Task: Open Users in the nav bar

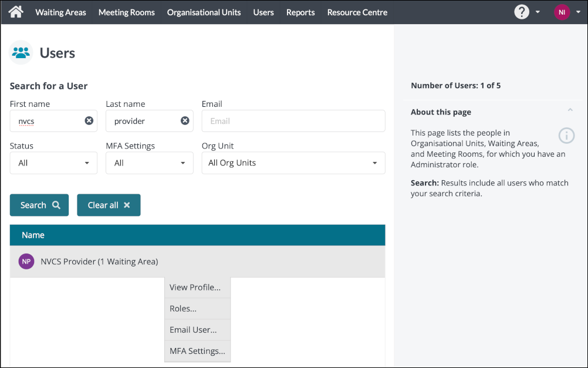Action: [263, 12]
